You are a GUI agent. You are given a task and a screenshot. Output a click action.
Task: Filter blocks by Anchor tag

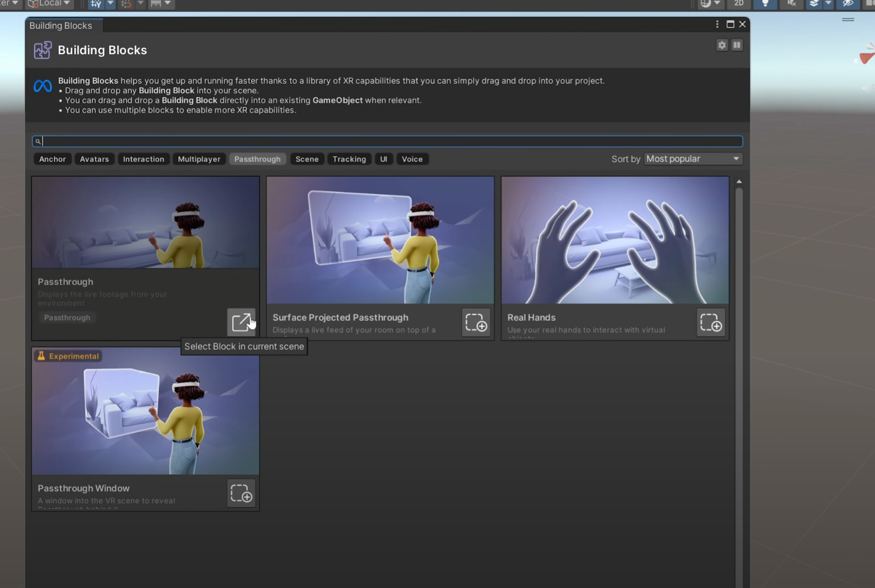coord(52,159)
